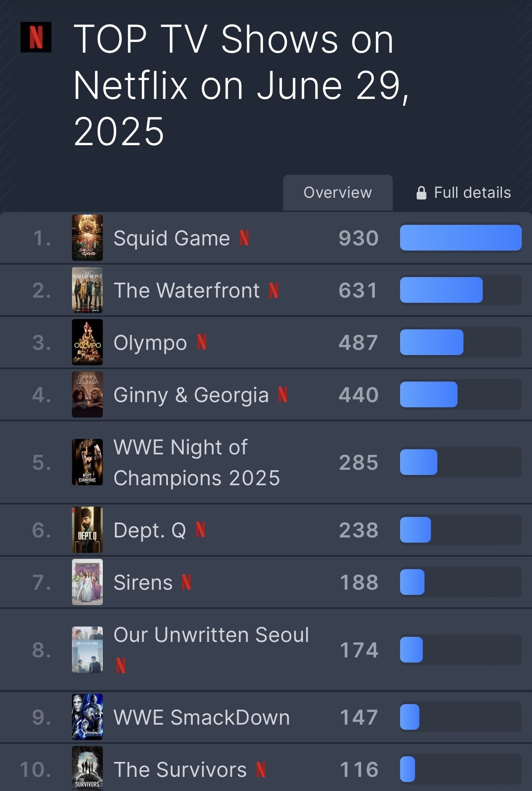Click the Netflix logo beside the title
This screenshot has height=791, width=532.
pyautogui.click(x=36, y=37)
